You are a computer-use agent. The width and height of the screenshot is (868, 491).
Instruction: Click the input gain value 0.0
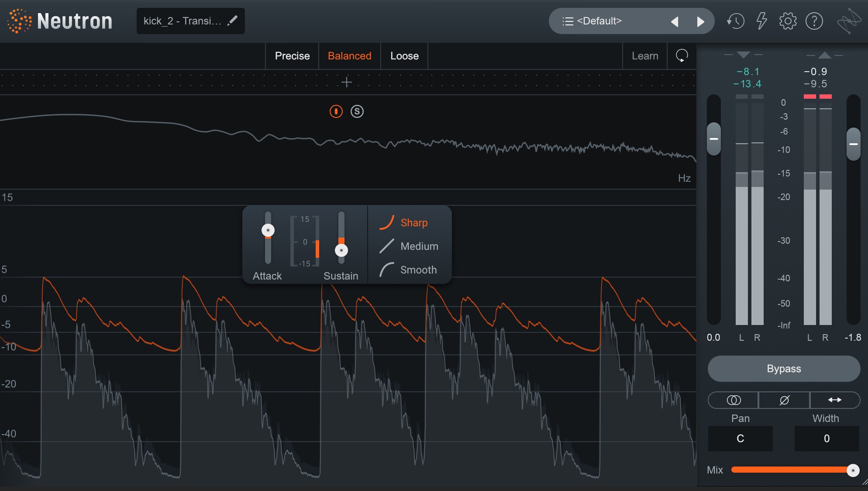[713, 337]
